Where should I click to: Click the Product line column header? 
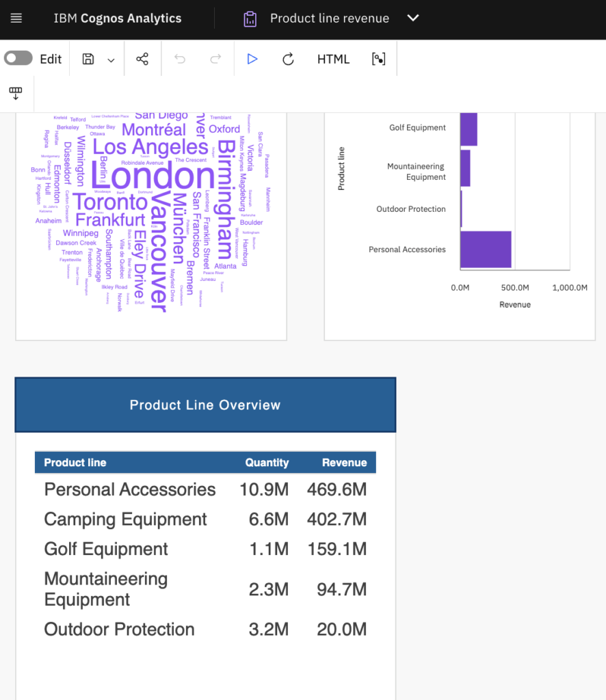[x=75, y=463]
